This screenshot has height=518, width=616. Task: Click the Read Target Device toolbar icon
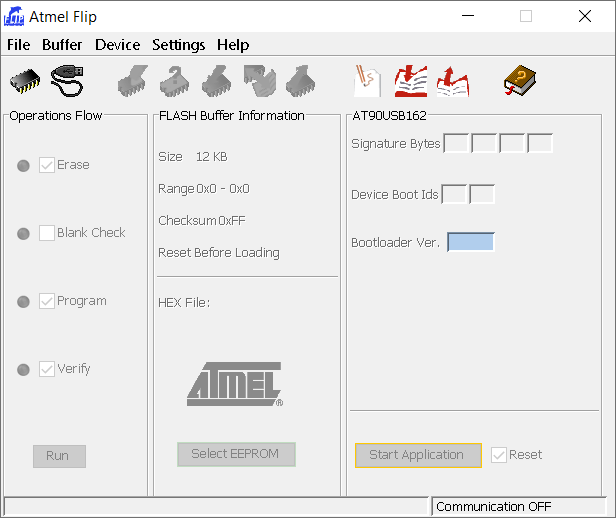pos(301,81)
